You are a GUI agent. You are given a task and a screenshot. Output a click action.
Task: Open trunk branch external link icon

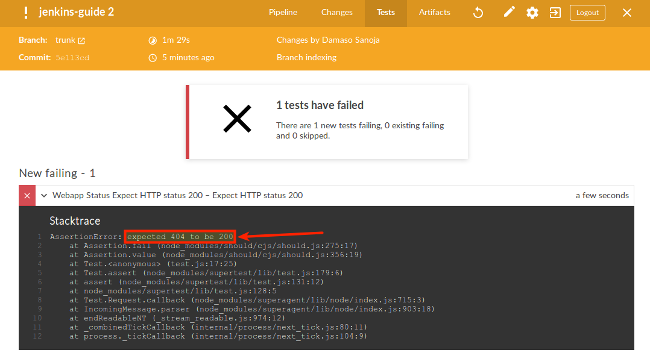pos(82,41)
